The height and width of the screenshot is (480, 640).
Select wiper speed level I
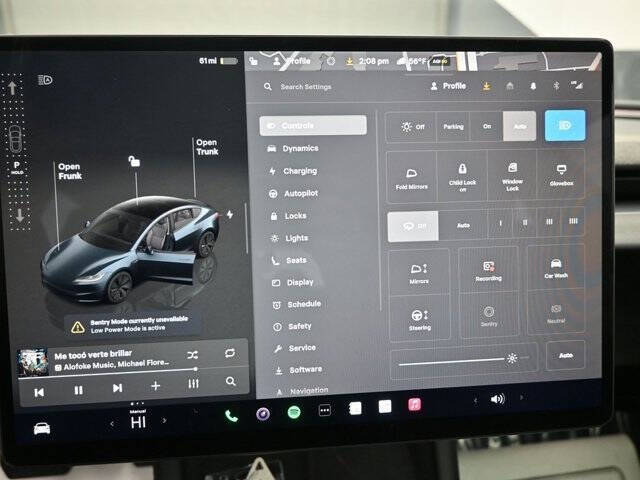pyautogui.click(x=500, y=223)
